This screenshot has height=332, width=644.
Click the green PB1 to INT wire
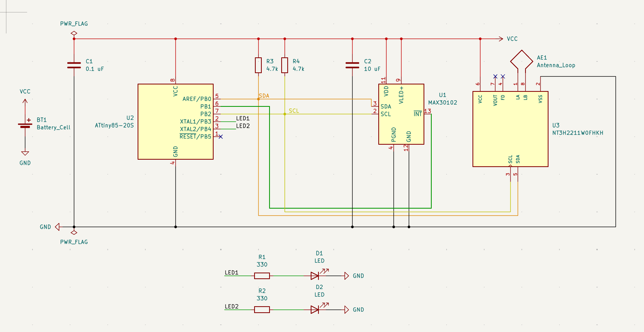[x=350, y=208]
